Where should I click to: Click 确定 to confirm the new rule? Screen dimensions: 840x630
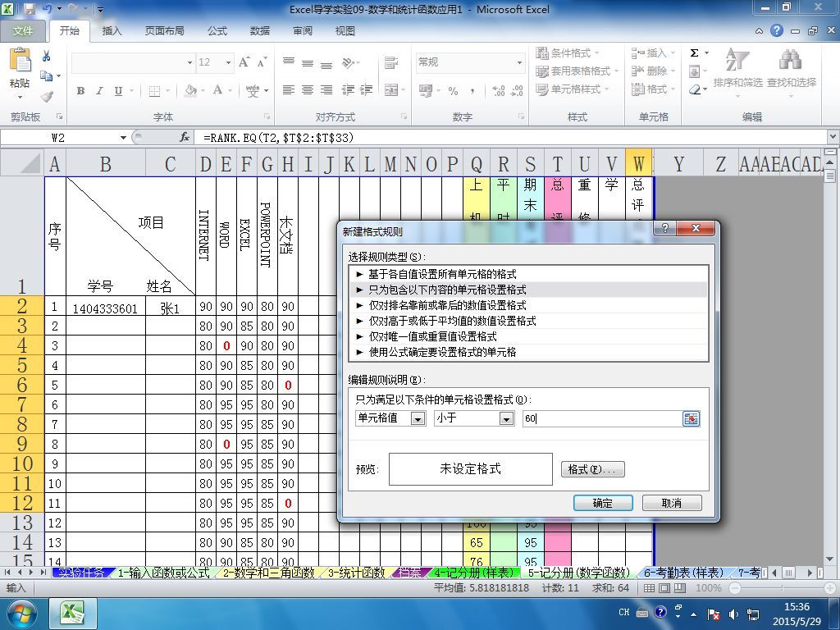(603, 503)
